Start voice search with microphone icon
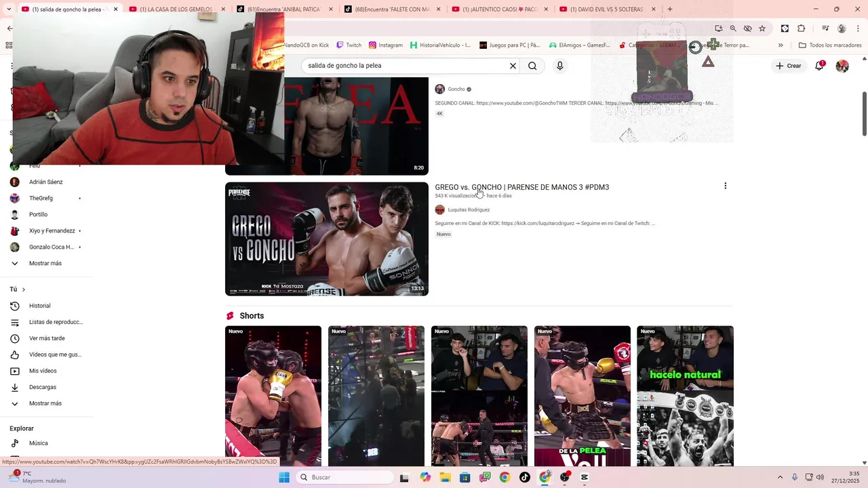The width and height of the screenshot is (868, 488). click(x=560, y=66)
